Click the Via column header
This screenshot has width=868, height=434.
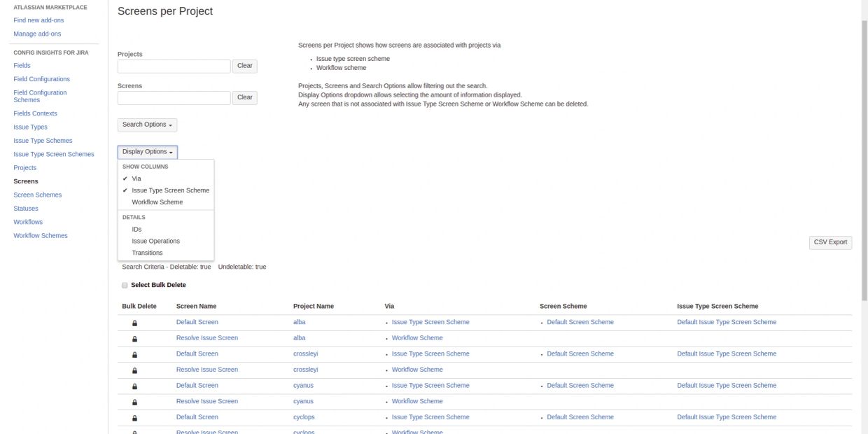coord(389,306)
